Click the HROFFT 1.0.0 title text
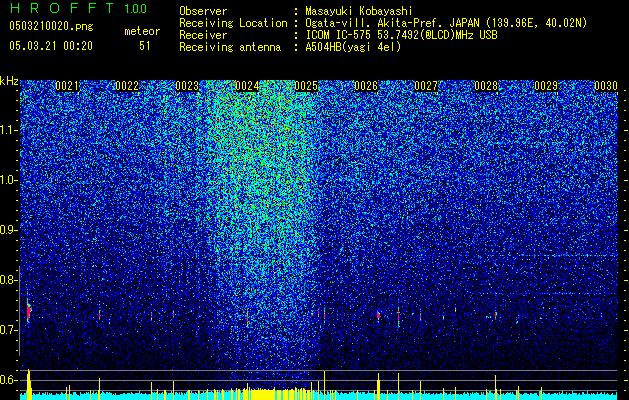 (79, 8)
